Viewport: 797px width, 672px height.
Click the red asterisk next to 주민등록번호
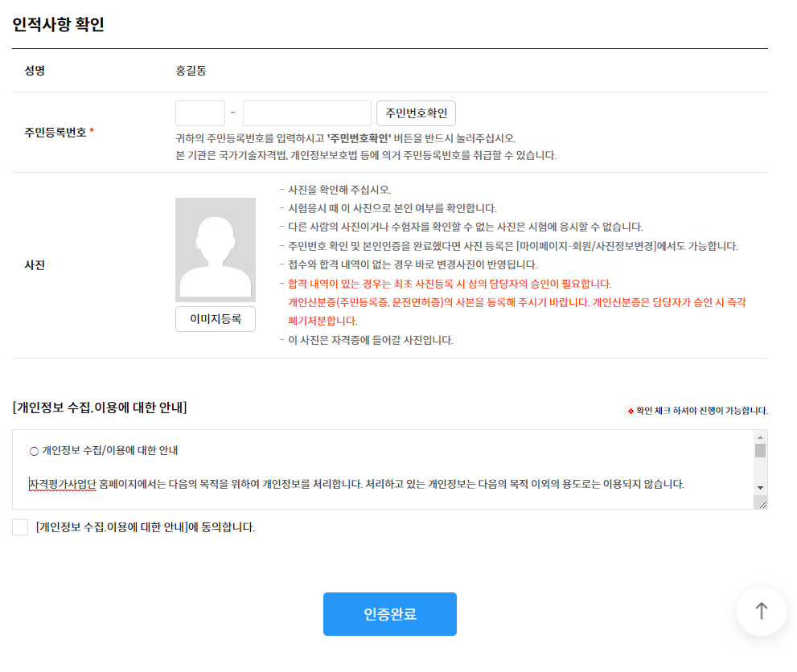92,133
